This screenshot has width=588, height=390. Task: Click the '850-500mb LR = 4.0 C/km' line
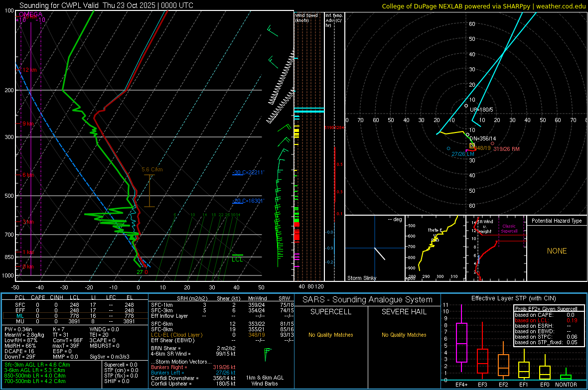(35, 376)
